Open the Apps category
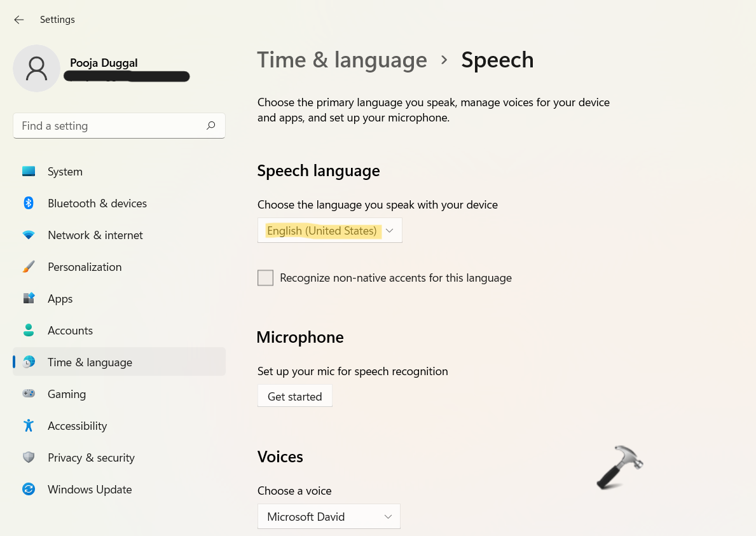 (119, 299)
